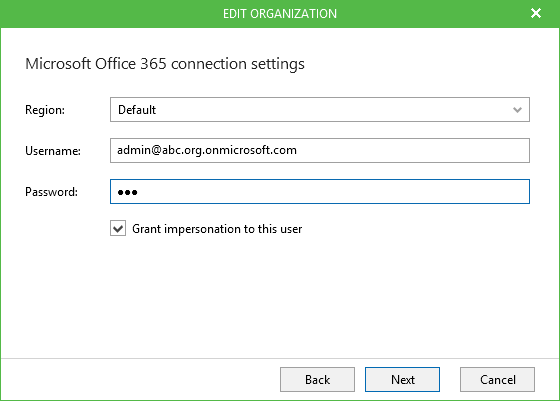Open the Region dropdown list

(320, 110)
